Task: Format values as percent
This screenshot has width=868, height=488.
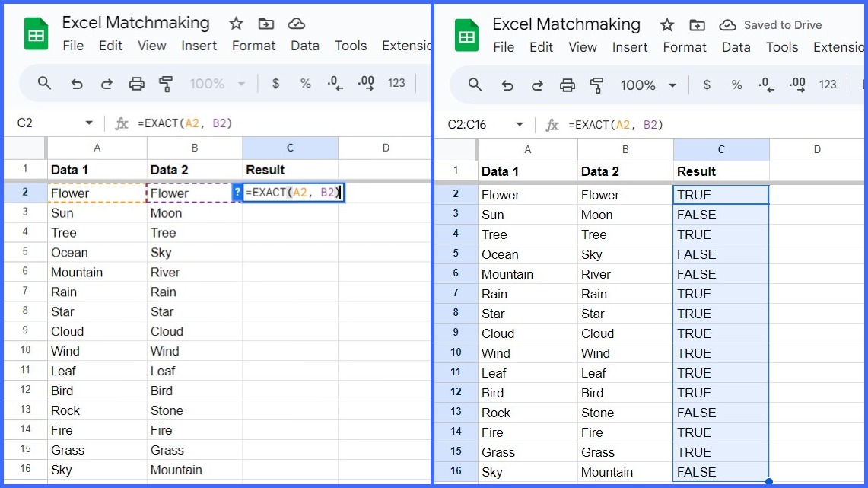Action: (305, 83)
